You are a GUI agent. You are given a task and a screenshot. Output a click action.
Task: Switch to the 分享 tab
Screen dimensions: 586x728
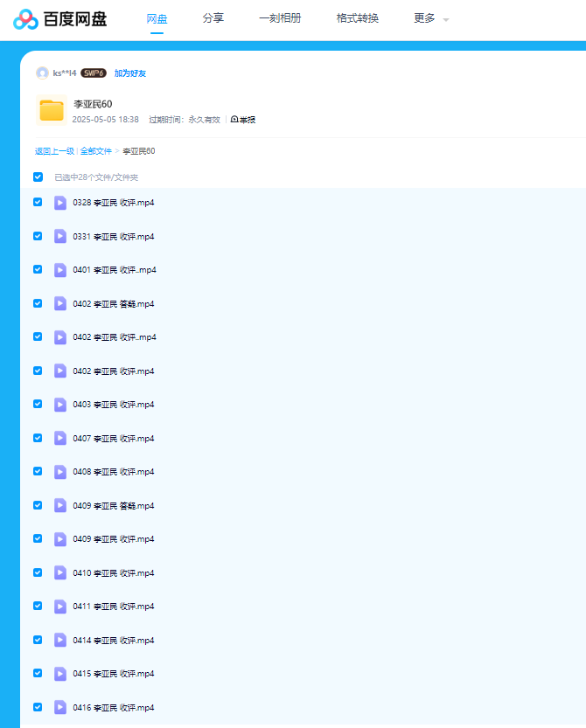pos(213,18)
